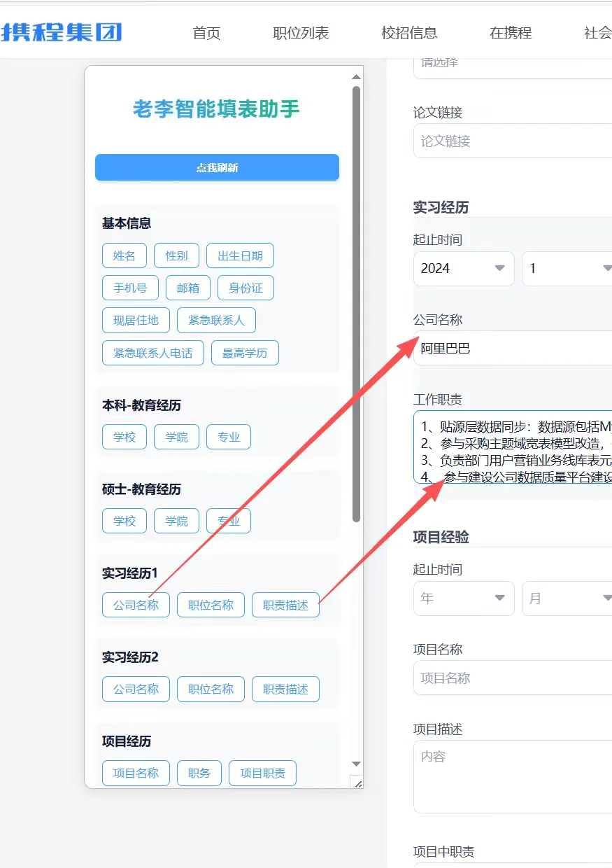
Task: Open the 首页 navigation item
Action: [206, 33]
